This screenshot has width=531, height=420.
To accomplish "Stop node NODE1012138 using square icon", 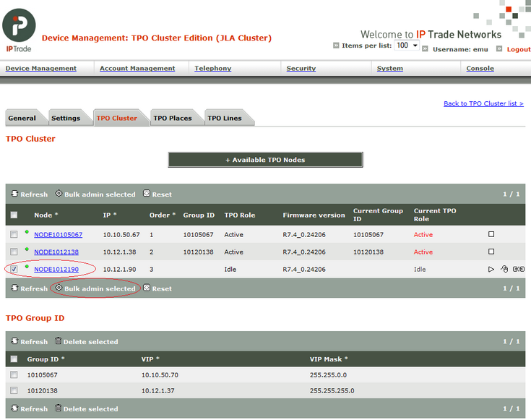I will coord(491,252).
